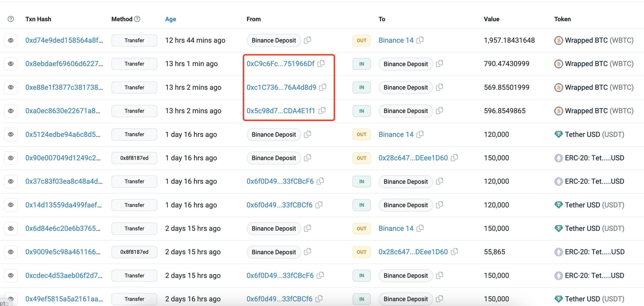This screenshot has width=644, height=306.
Task: Preview transaction 0xd74e9ded158564a8f with eye icon
Action: click(11, 40)
